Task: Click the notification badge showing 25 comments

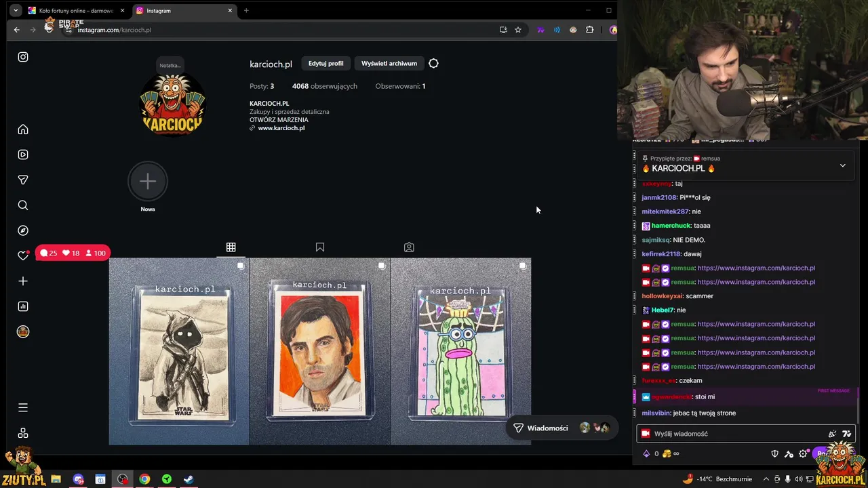Action: 50,253
